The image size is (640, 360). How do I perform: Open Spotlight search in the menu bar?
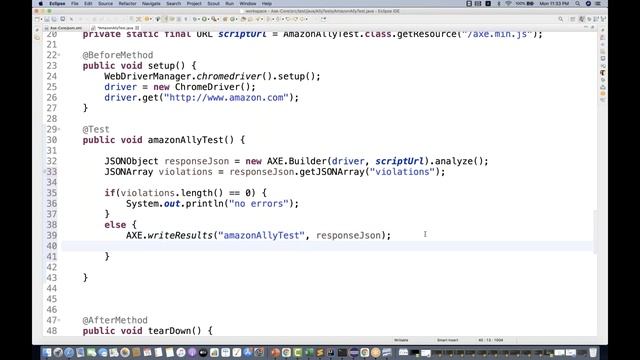coord(577,3)
